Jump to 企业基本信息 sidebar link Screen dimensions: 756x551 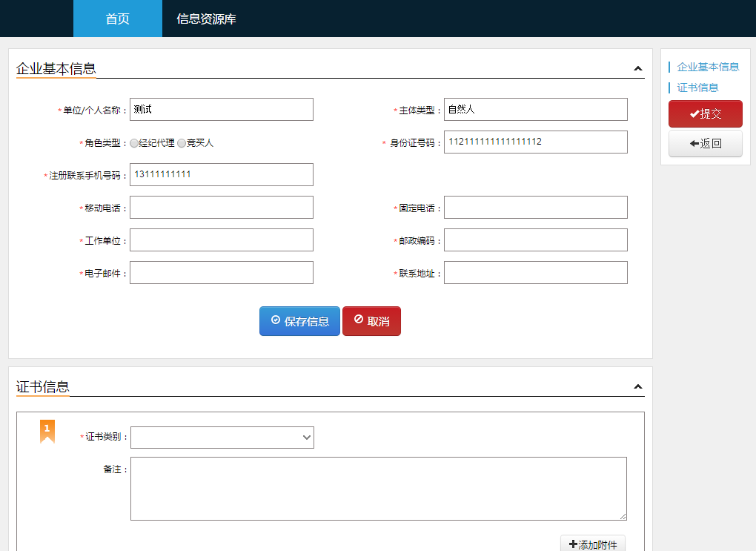tap(708, 67)
